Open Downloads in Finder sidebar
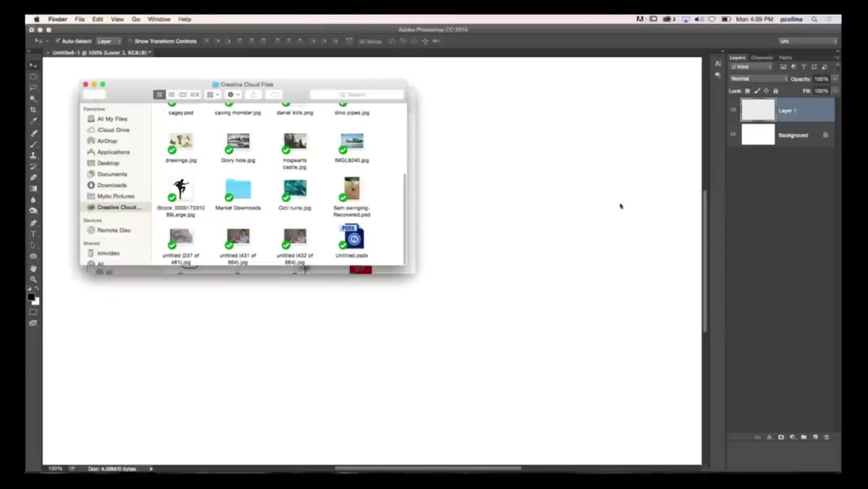Viewport: 868px width, 489px height. (x=112, y=185)
